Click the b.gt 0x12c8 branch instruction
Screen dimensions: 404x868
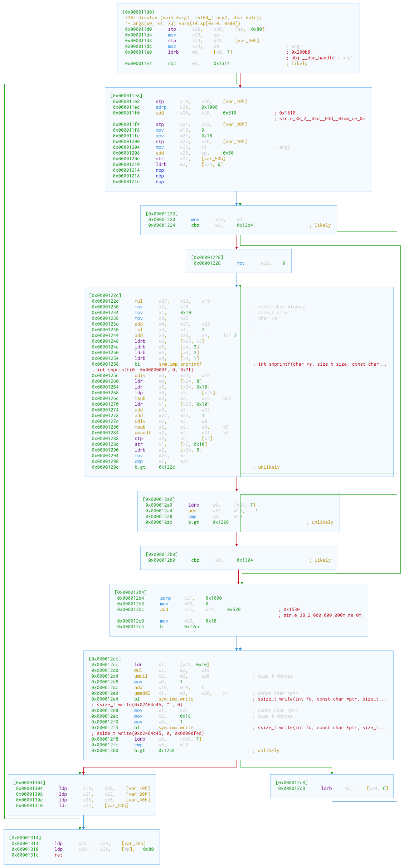[133, 750]
